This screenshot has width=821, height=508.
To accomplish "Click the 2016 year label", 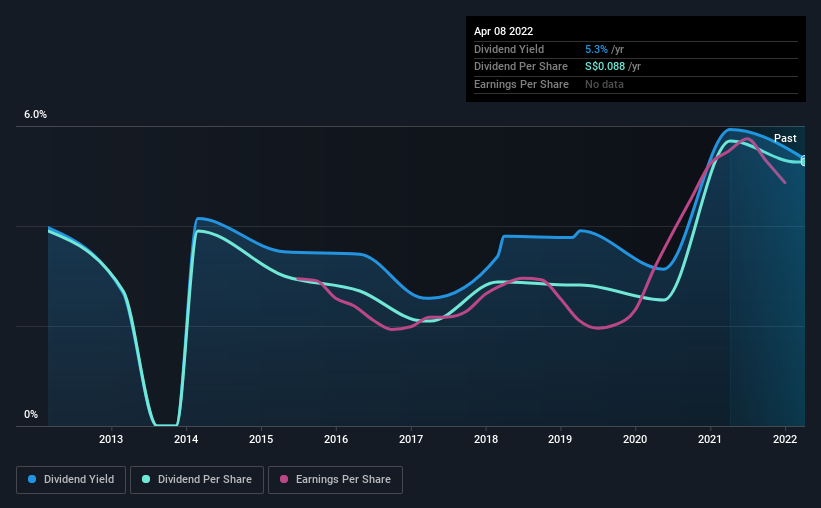I will coord(336,439).
